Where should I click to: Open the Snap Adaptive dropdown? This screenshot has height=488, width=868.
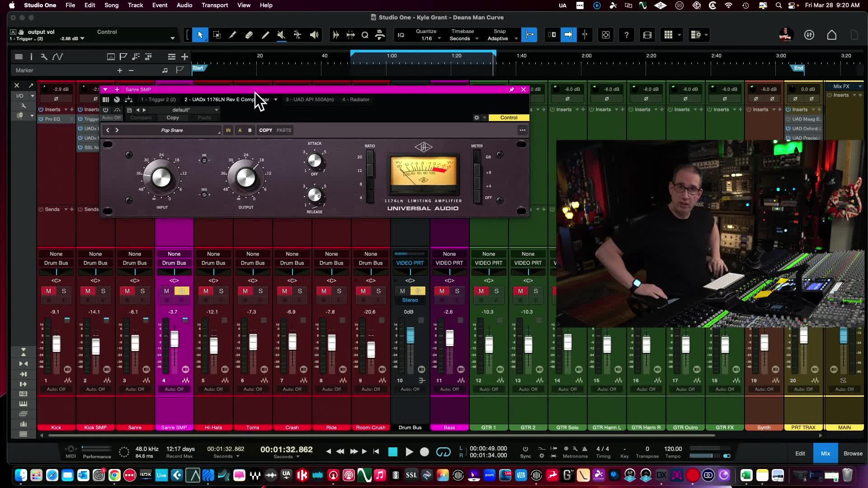coord(502,38)
